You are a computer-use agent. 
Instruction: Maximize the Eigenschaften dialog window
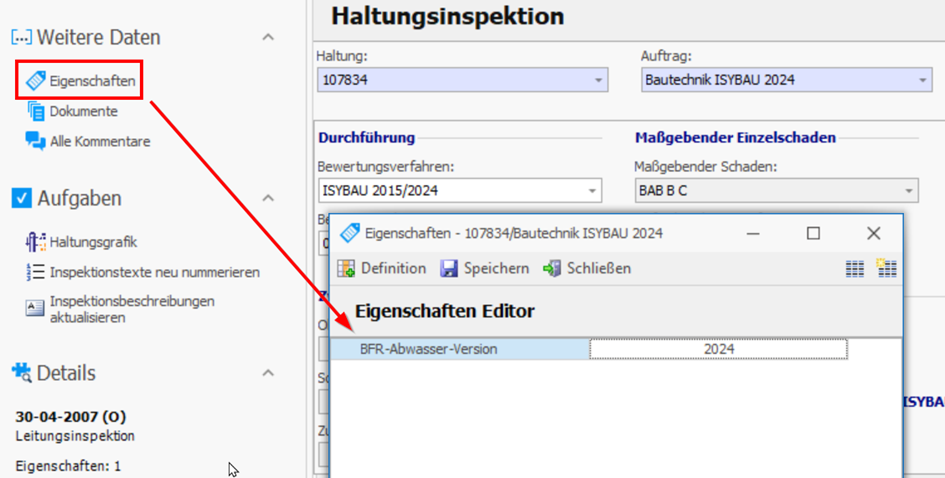tap(813, 233)
